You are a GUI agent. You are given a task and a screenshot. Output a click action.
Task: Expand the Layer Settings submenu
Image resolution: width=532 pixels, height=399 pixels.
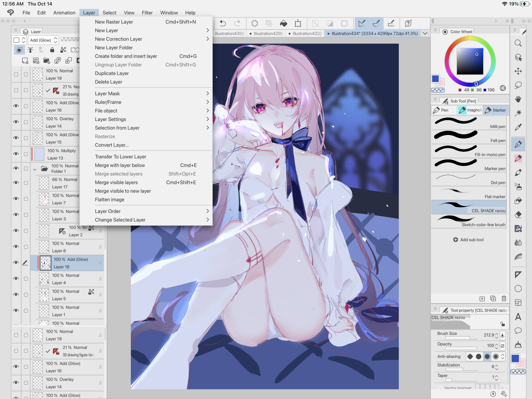coord(207,119)
